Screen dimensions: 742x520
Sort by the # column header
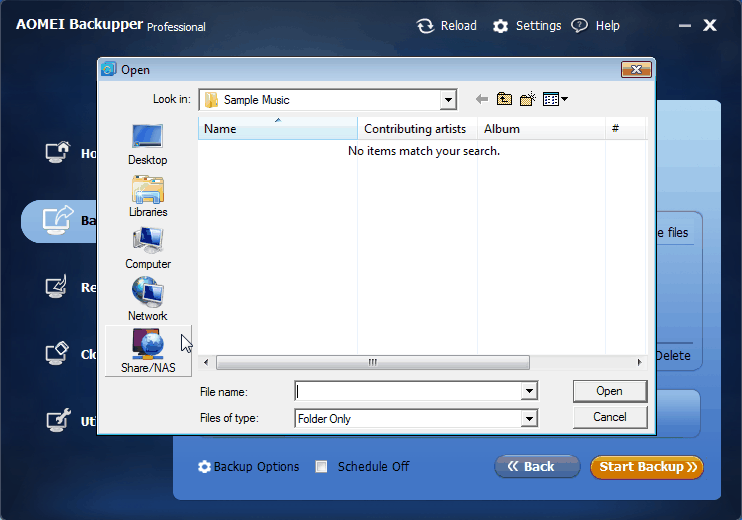pyautogui.click(x=626, y=129)
